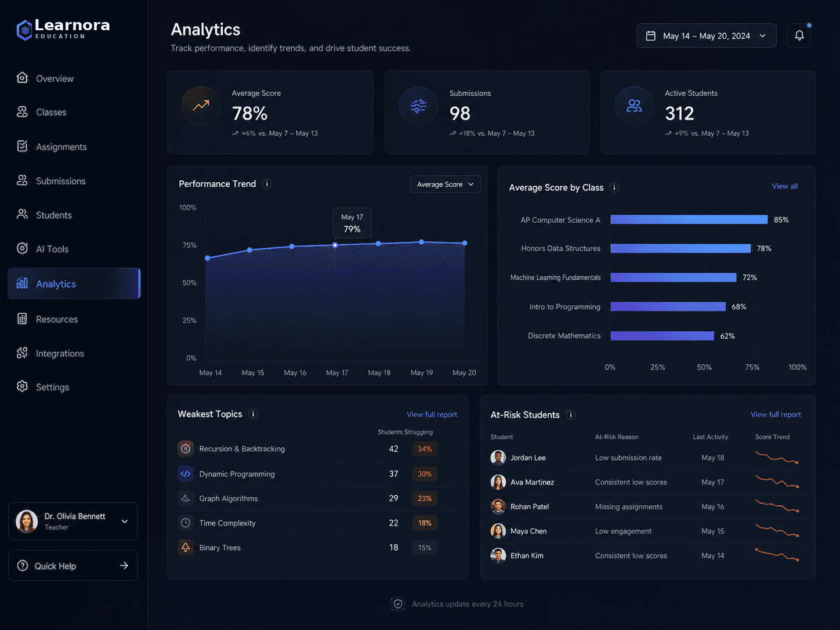Click the Learnora hexagon logo icon
The height and width of the screenshot is (630, 840).
click(24, 30)
